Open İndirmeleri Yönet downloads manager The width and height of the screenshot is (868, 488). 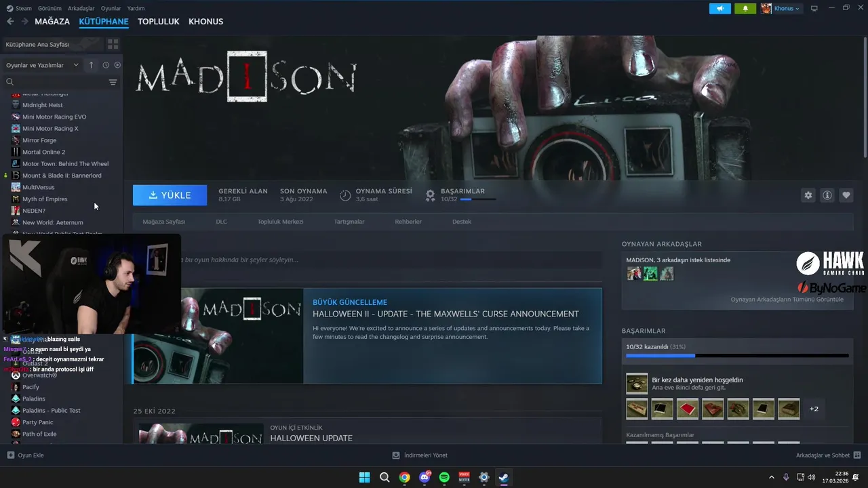[420, 455]
